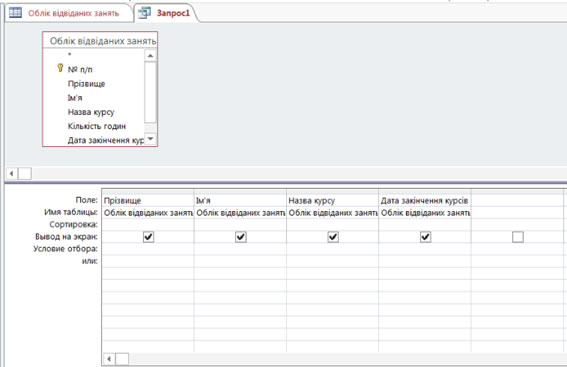Click the criteria cell for the Ім'я column
Screen dimensions: 567x367
[240, 249]
